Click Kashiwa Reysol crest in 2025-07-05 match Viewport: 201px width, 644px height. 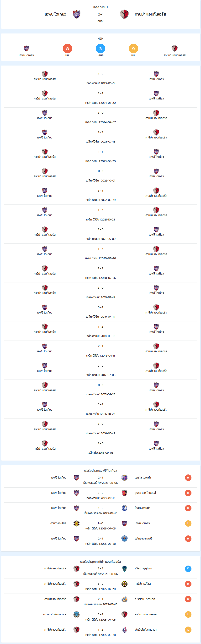pos(76,523)
